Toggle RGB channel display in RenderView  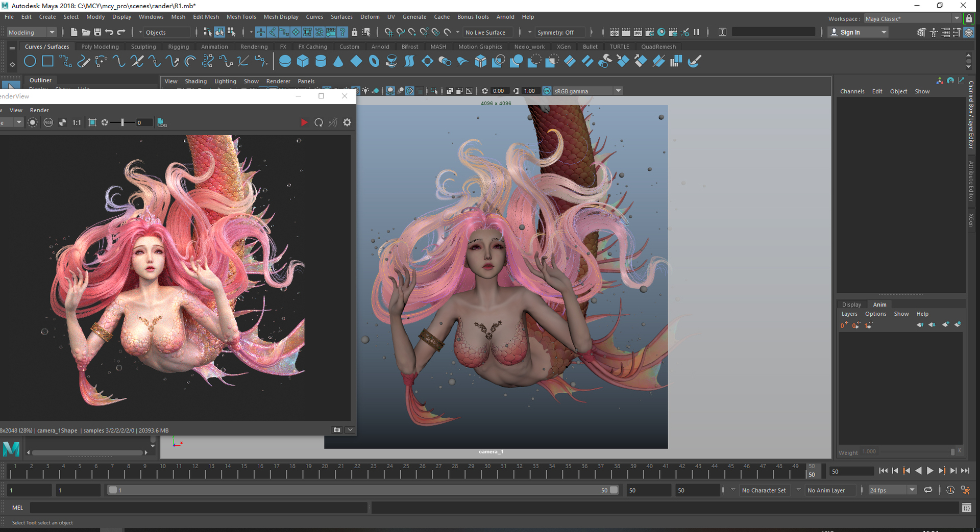coord(48,122)
